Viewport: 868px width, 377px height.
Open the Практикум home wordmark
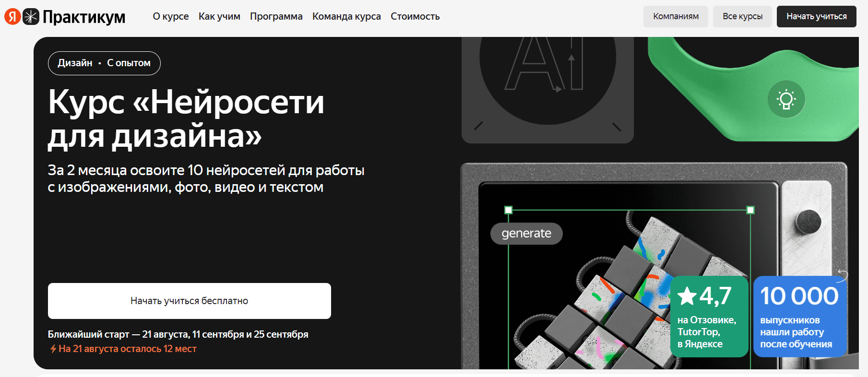pos(84,17)
